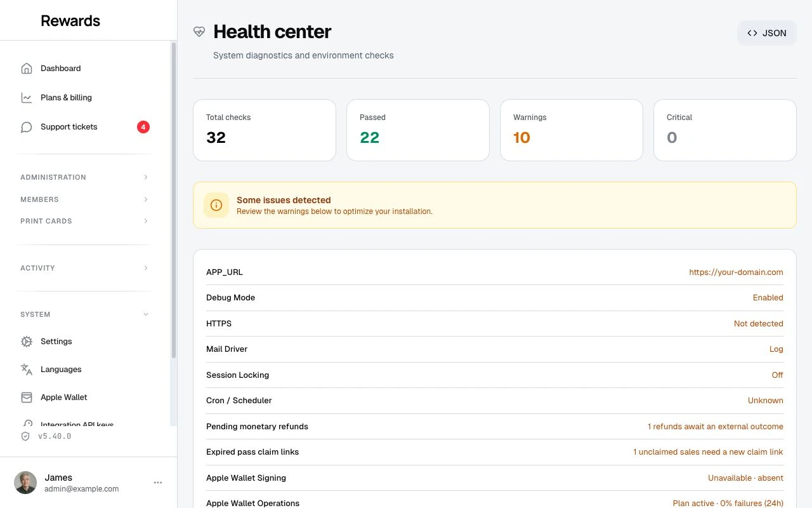Expand the Administration section
812x508 pixels.
[x=86, y=177]
